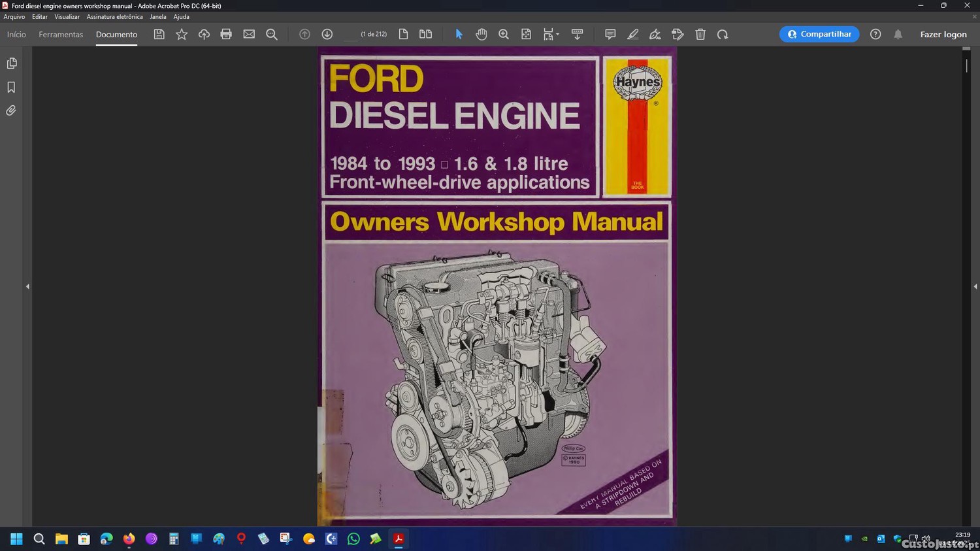Go to the next page arrow

click(x=327, y=34)
